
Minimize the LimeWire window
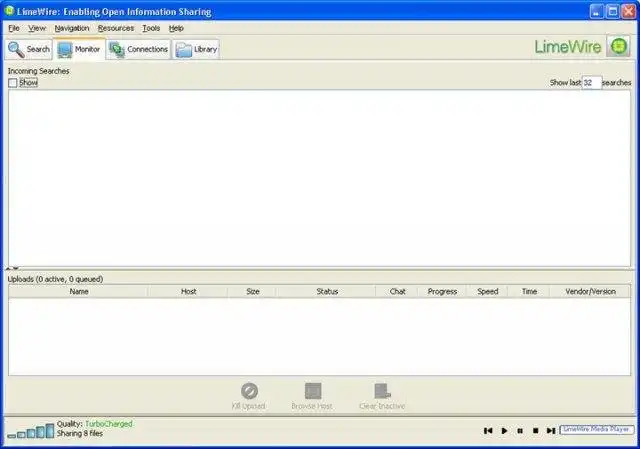tap(597, 11)
